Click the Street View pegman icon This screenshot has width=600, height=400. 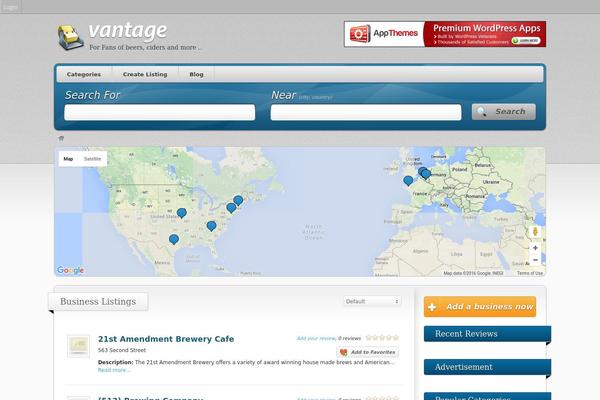coord(535,232)
